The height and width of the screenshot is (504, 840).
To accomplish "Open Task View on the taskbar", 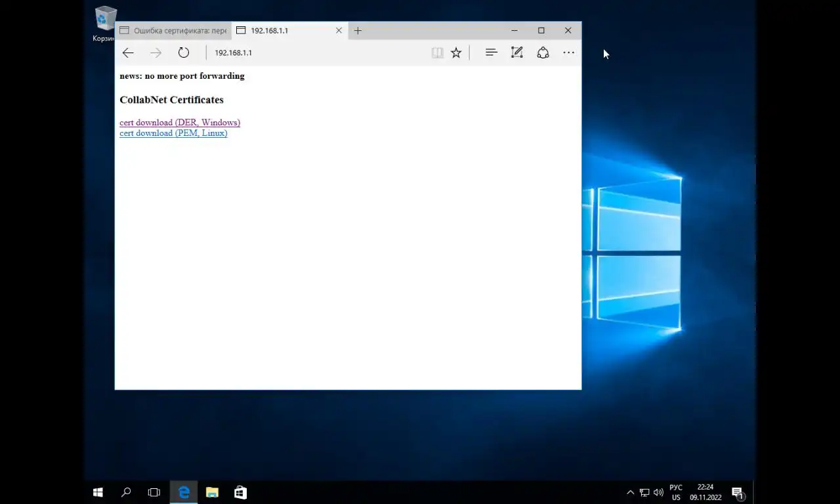I will pos(154,492).
